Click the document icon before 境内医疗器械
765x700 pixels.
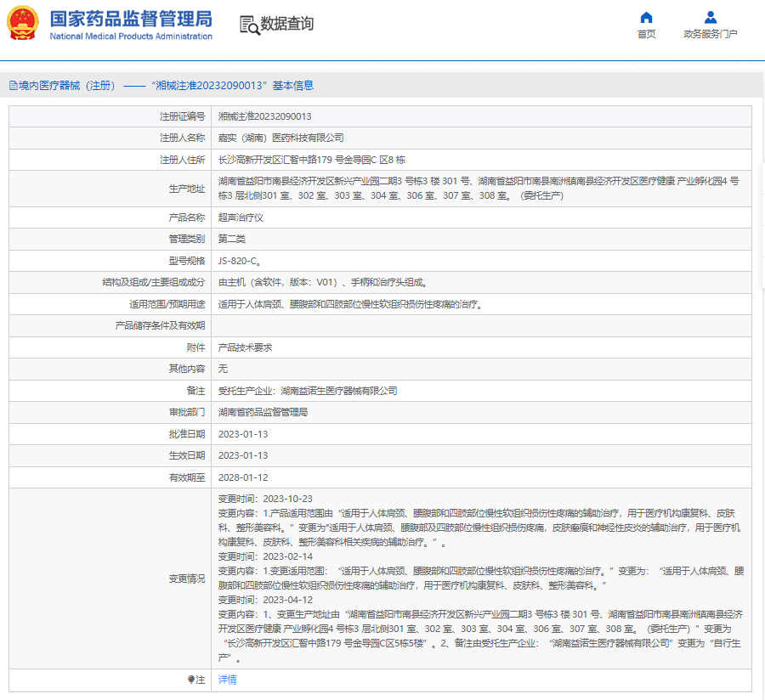[x=14, y=86]
